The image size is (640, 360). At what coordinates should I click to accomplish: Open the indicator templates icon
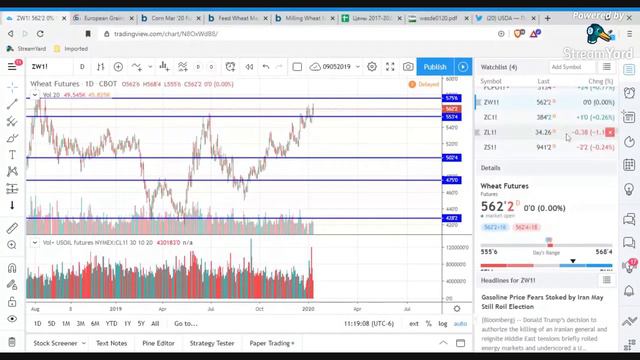coord(183,67)
